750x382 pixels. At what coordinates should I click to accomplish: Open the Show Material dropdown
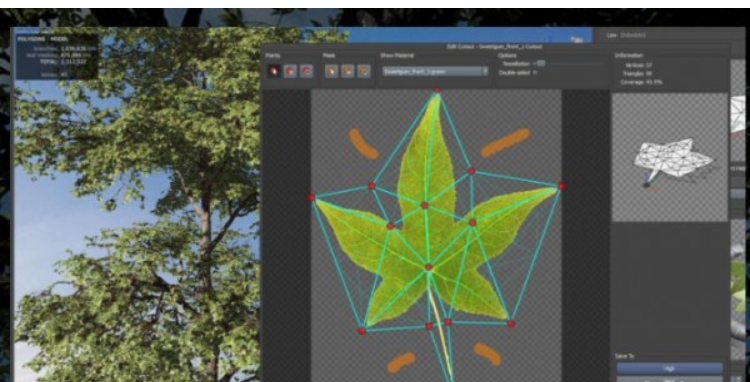(x=435, y=71)
